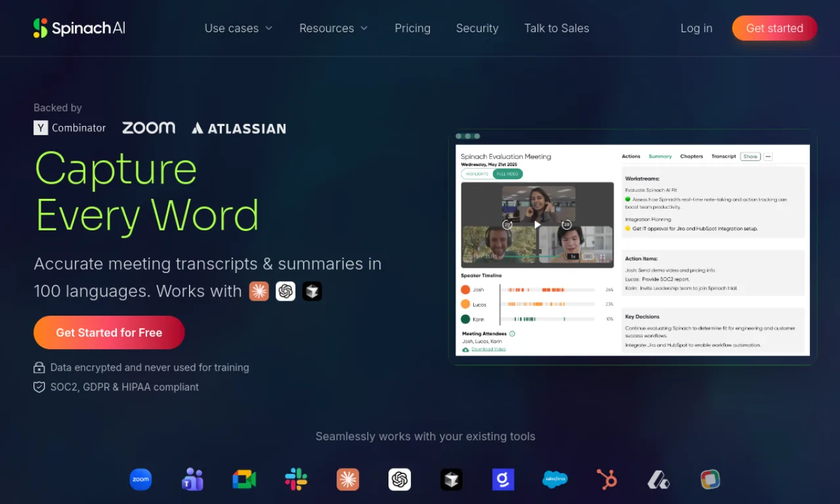Switch to the Transcript tab
The height and width of the screenshot is (504, 840).
[x=724, y=156]
